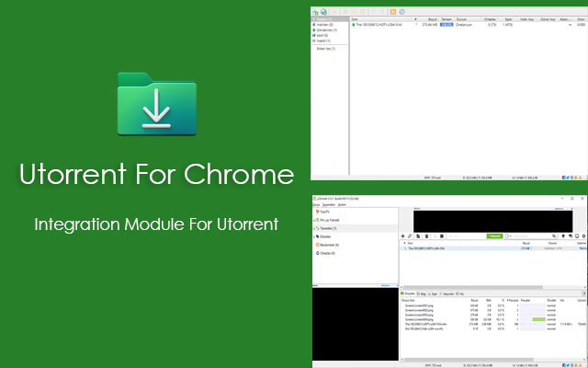Click green download arrow in lower status bar

(576, 365)
